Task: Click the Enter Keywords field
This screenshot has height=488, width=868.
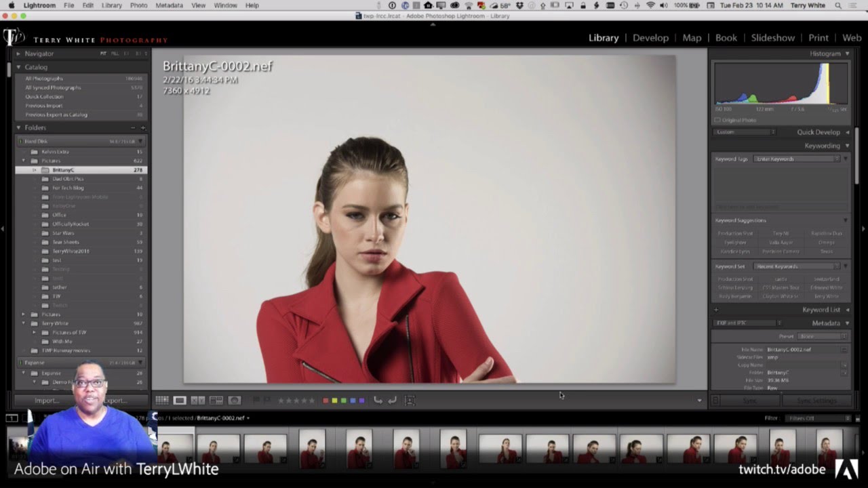Action: 797,159
